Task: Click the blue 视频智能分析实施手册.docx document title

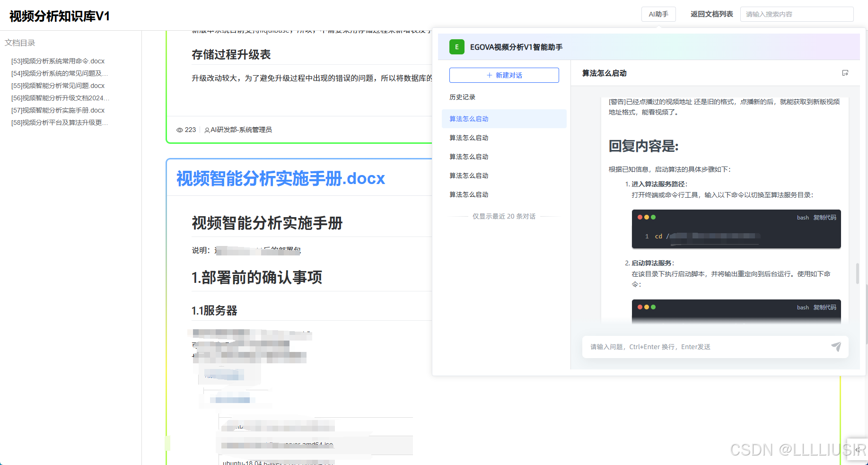Action: coord(280,178)
